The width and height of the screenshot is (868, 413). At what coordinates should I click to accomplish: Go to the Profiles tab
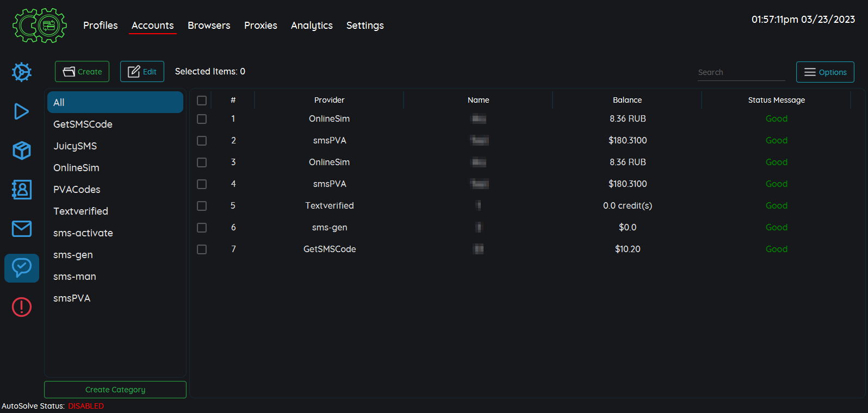(x=101, y=26)
